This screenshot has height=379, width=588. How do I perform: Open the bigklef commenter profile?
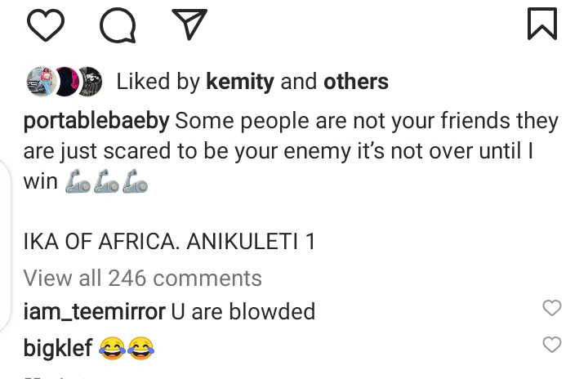[x=58, y=348]
